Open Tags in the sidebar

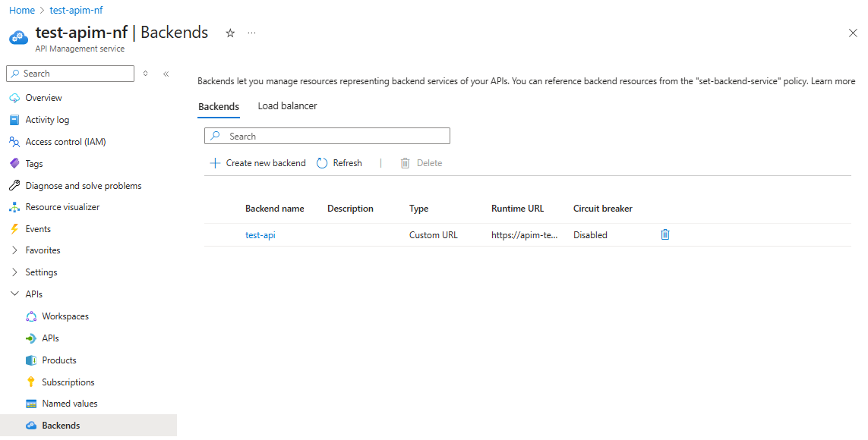33,164
